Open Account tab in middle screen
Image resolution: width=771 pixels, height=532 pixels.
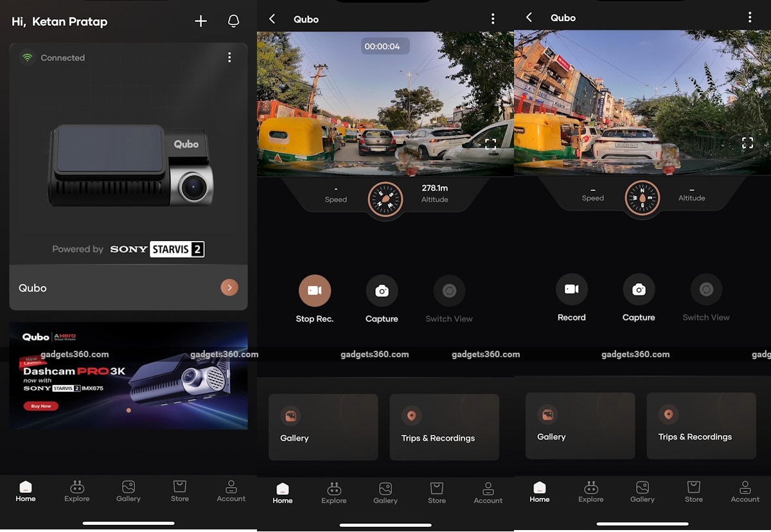488,493
